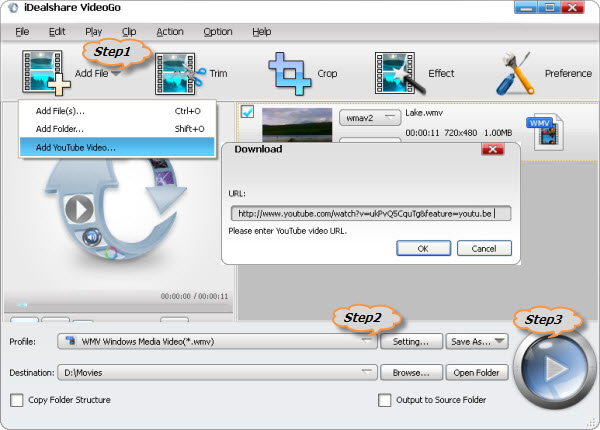The image size is (600, 430).
Task: Click the Lake.wmv video thumbnail
Action: (297, 125)
